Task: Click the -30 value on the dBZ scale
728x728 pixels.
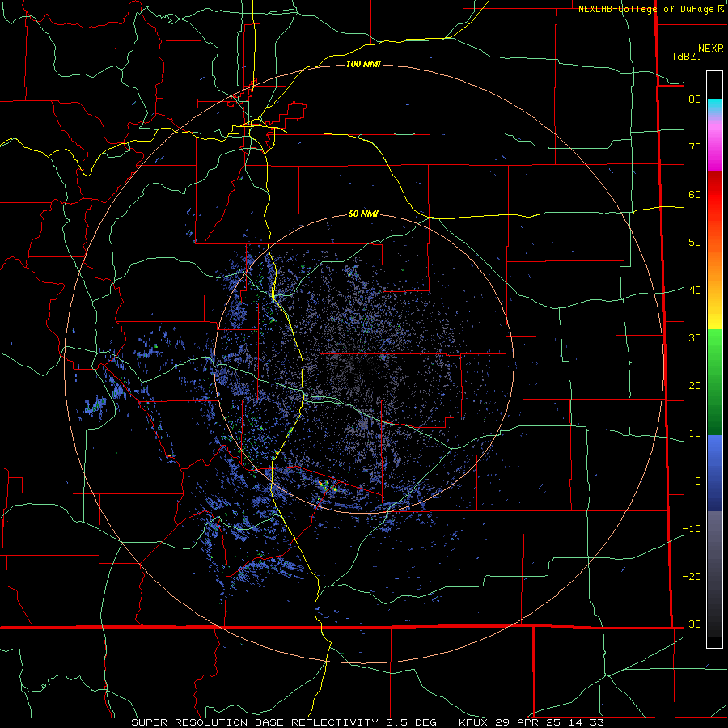Action: click(x=692, y=624)
